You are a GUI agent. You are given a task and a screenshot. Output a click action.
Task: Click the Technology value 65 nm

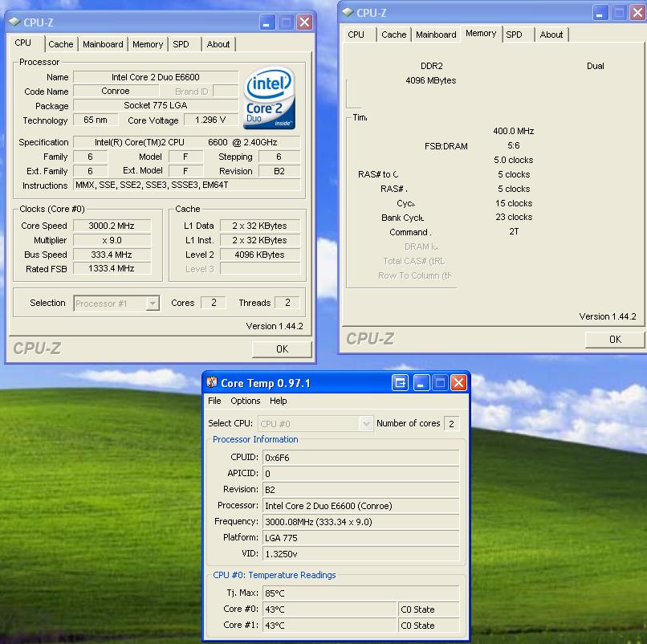96,120
